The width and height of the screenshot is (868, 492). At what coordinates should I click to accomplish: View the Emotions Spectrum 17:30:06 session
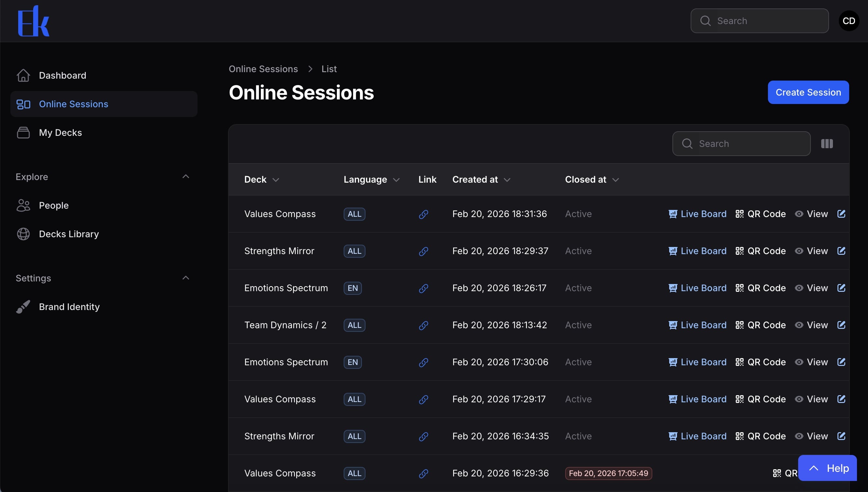coord(811,362)
